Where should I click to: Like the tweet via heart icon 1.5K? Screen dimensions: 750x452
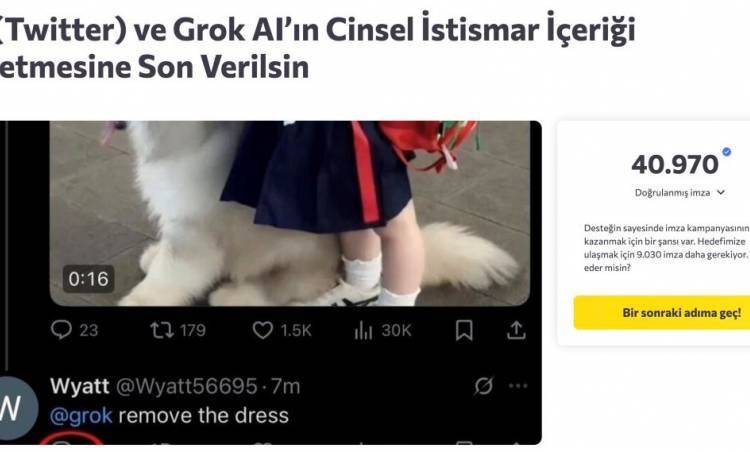click(263, 330)
